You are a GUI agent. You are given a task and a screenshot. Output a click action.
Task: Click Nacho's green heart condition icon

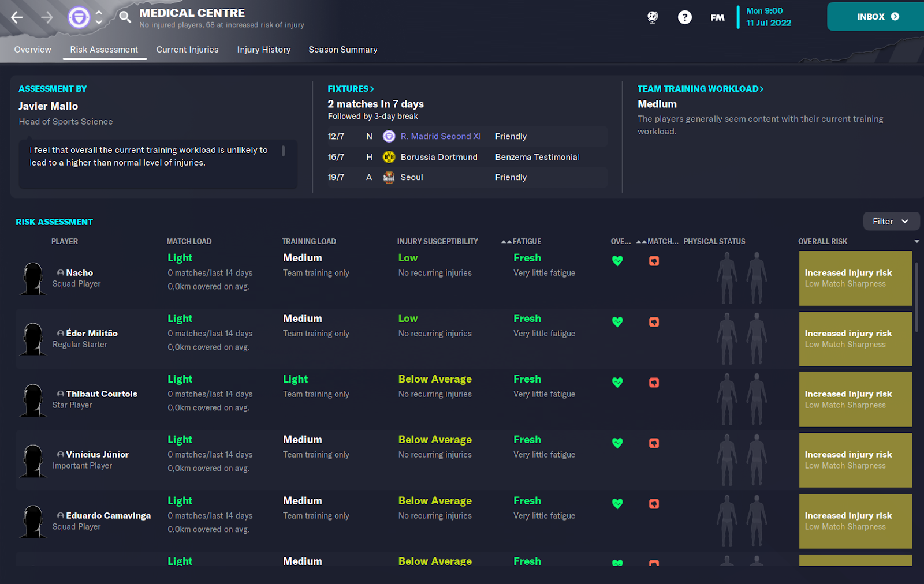(x=617, y=261)
